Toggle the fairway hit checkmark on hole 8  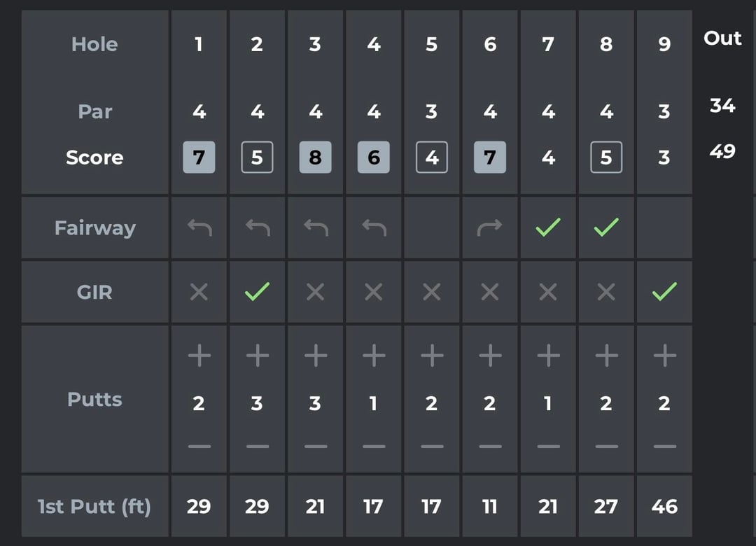point(606,227)
